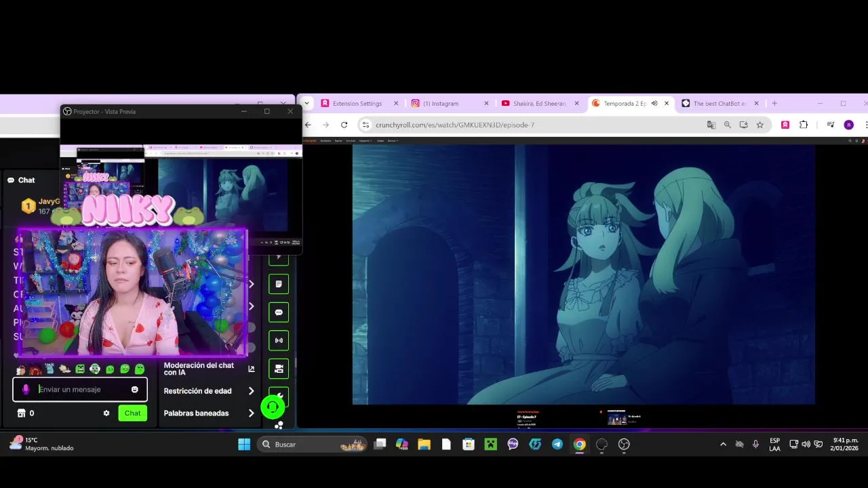Show hidden system tray icons
This screenshot has width=868, height=488.
pos(723,445)
